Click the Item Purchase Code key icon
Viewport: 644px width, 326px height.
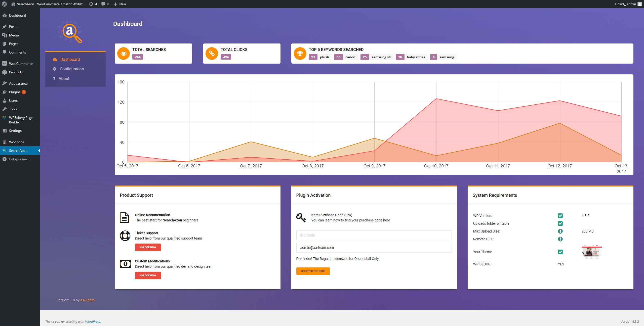click(x=301, y=218)
